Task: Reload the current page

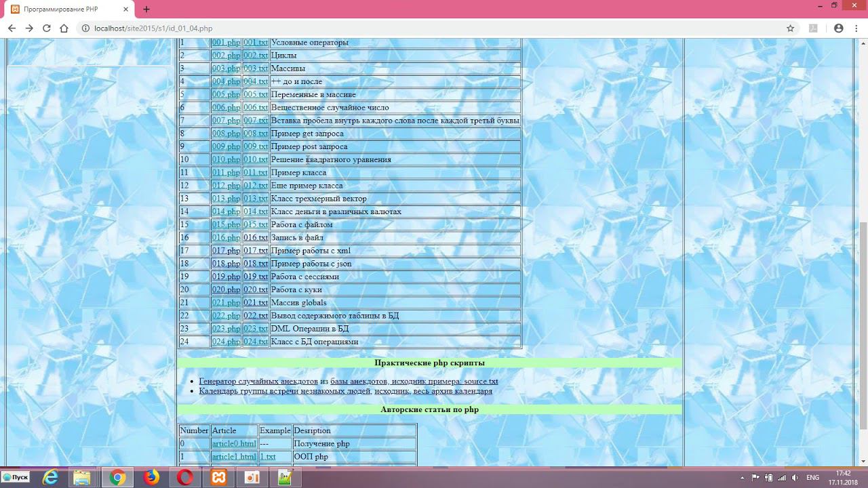Action: coord(47,28)
